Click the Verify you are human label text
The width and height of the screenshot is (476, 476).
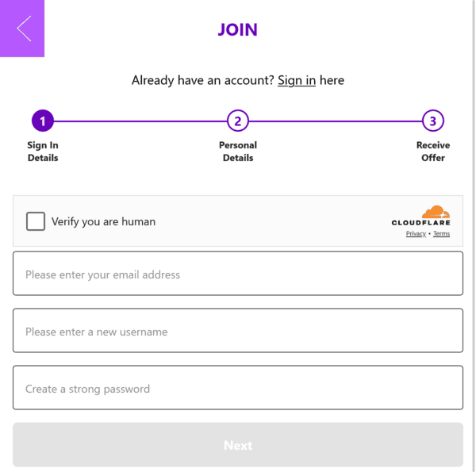pyautogui.click(x=103, y=221)
